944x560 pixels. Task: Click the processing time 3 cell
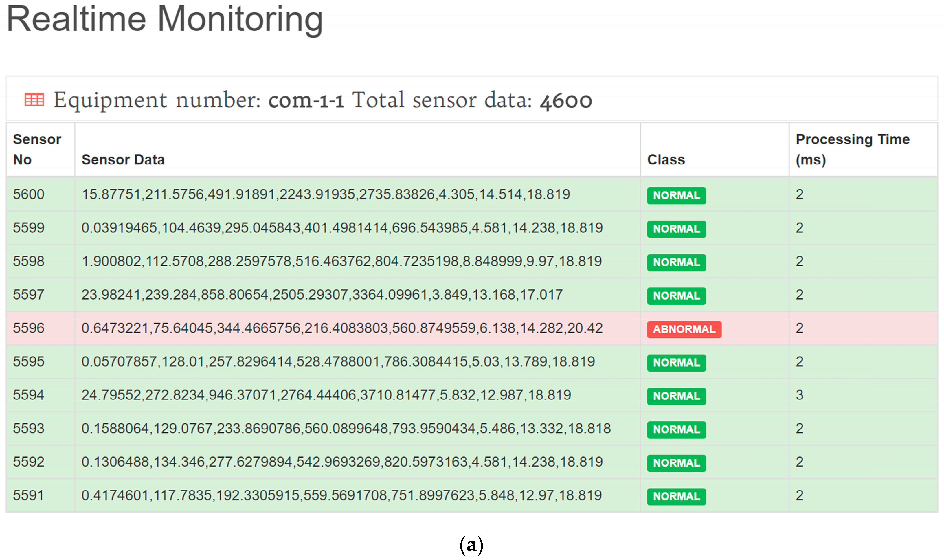800,395
